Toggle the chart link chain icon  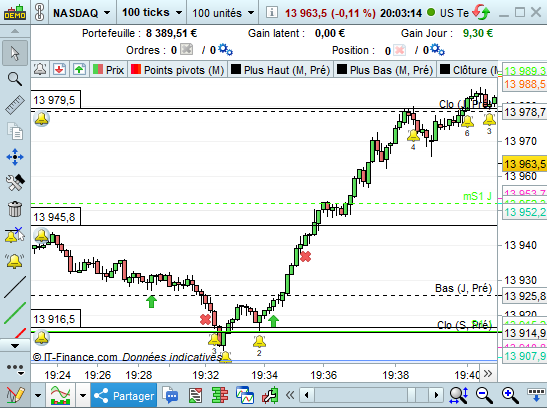[x=39, y=13]
